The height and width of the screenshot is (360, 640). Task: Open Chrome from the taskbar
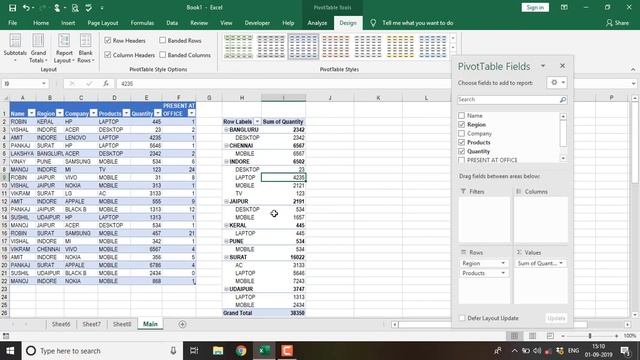pos(241,351)
